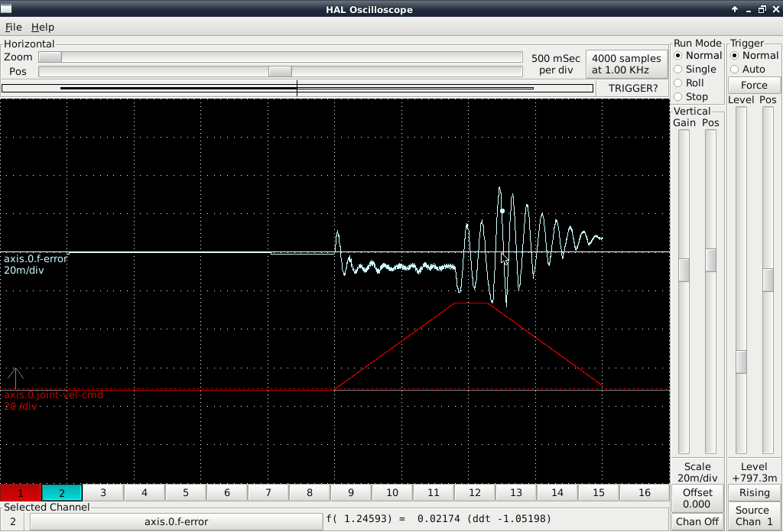
Task: Select channel 11 button
Action: 434,492
